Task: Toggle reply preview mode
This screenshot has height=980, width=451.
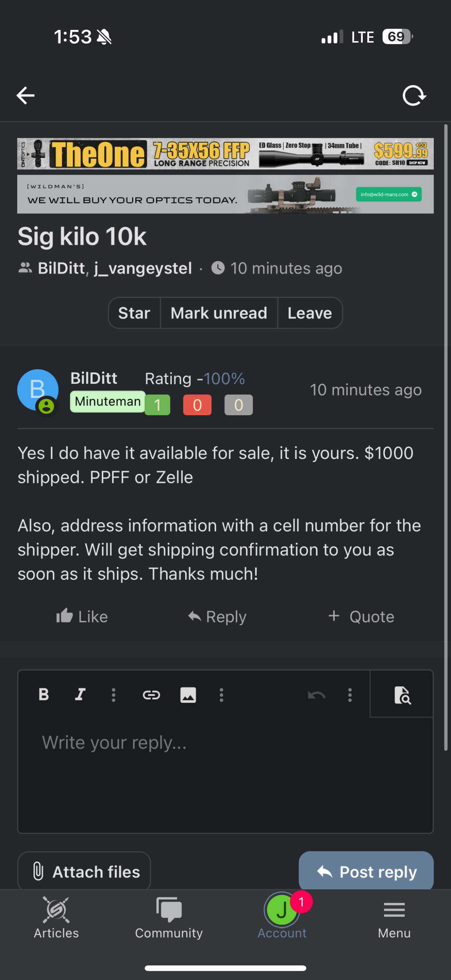Action: point(402,695)
